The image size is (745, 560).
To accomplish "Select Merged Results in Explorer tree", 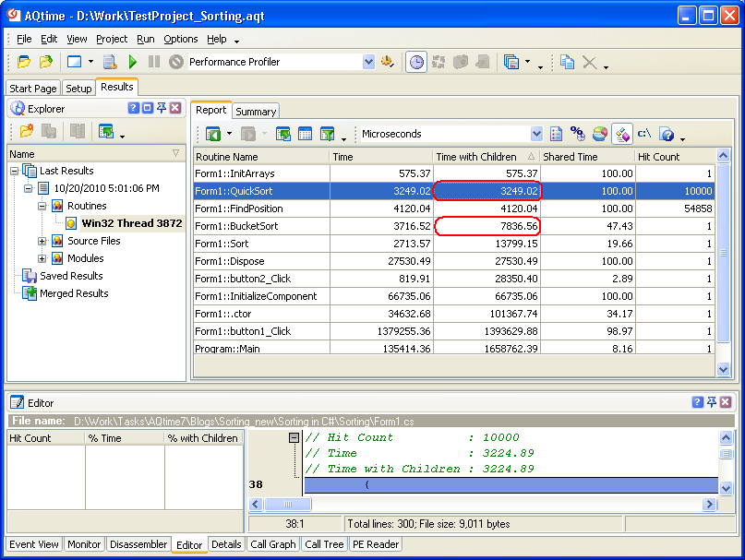I will [74, 293].
